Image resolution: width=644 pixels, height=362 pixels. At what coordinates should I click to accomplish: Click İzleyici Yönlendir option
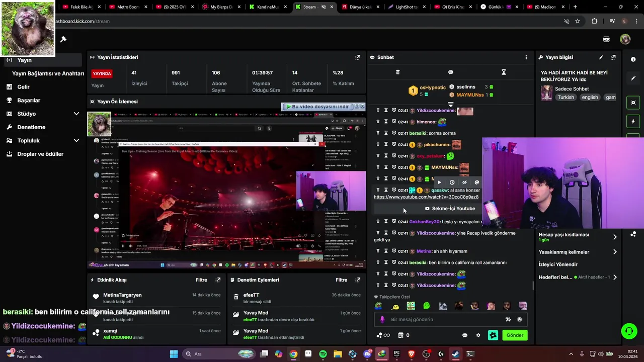(558, 264)
